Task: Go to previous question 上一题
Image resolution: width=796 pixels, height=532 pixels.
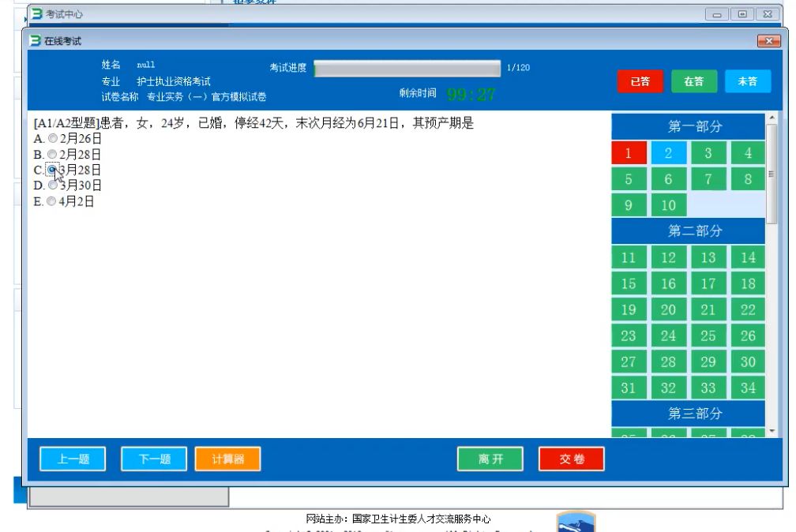Action: point(73,459)
